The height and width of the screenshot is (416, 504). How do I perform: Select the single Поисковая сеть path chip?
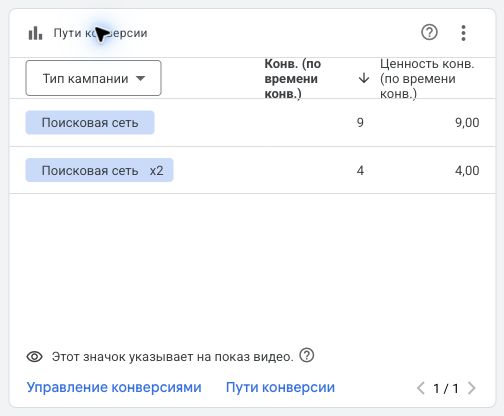pos(90,123)
